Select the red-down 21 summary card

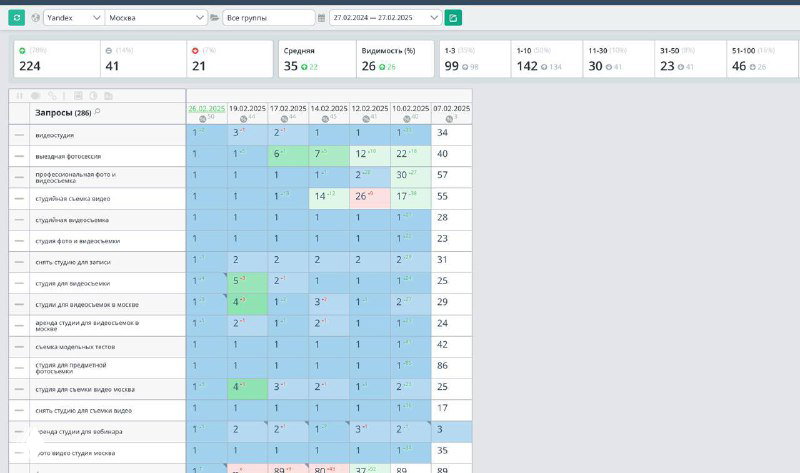[230, 59]
